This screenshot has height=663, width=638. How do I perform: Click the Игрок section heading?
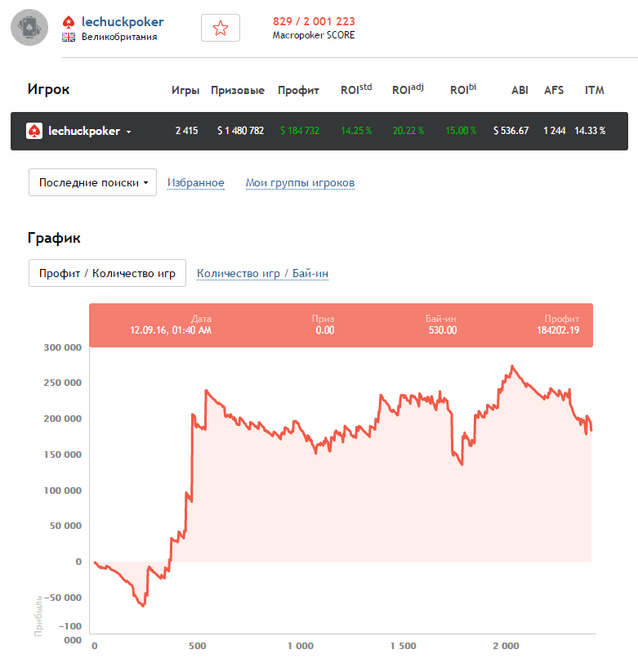point(49,89)
